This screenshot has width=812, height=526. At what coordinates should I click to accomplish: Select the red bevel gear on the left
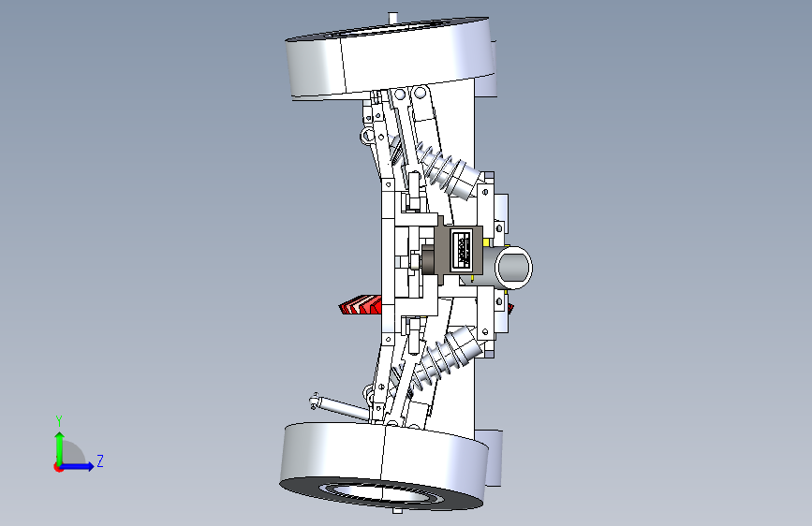coord(361,304)
